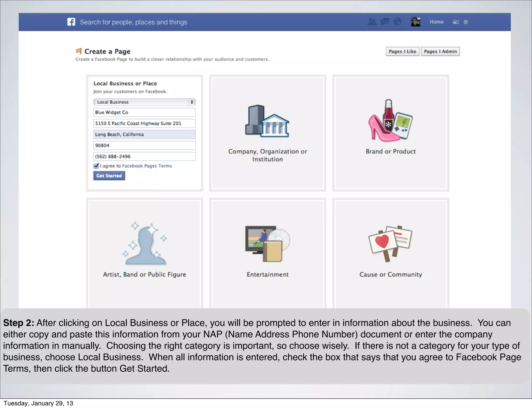Image resolution: width=532 pixels, height=409 pixels.
Task: Open the privacy shortcuts lock icon
Action: pos(456,22)
